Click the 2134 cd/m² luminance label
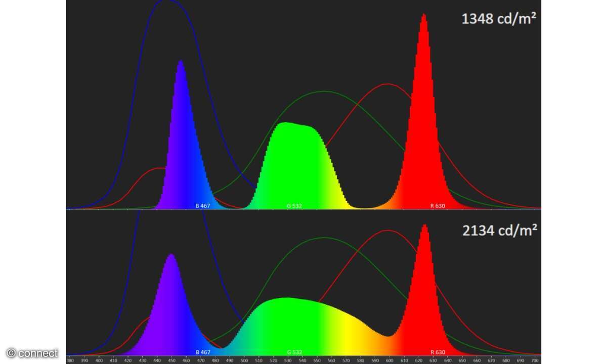 [x=499, y=231]
